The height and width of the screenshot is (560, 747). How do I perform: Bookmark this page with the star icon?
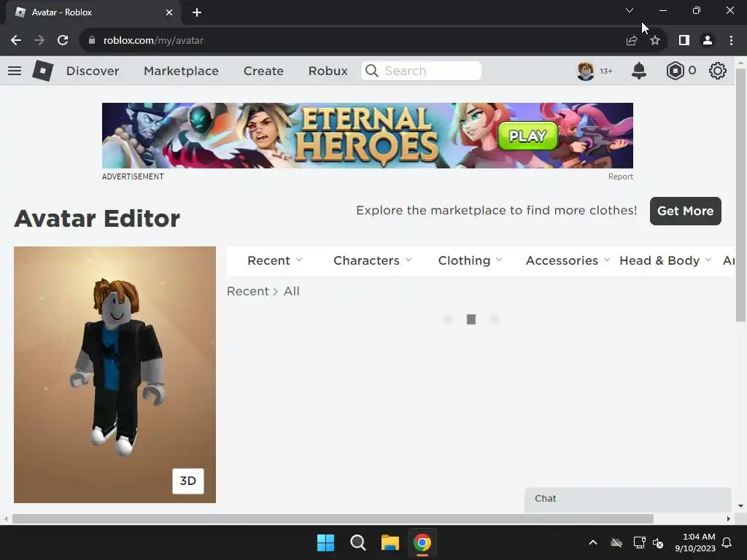point(655,41)
